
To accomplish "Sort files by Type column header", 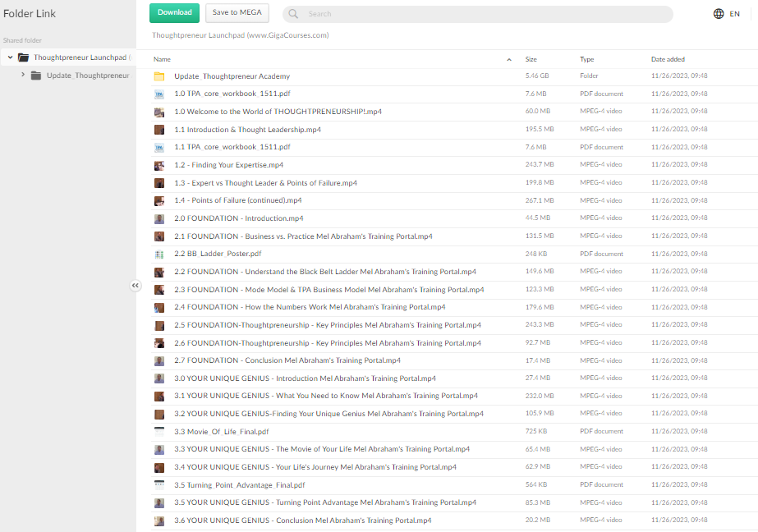I will pos(586,60).
